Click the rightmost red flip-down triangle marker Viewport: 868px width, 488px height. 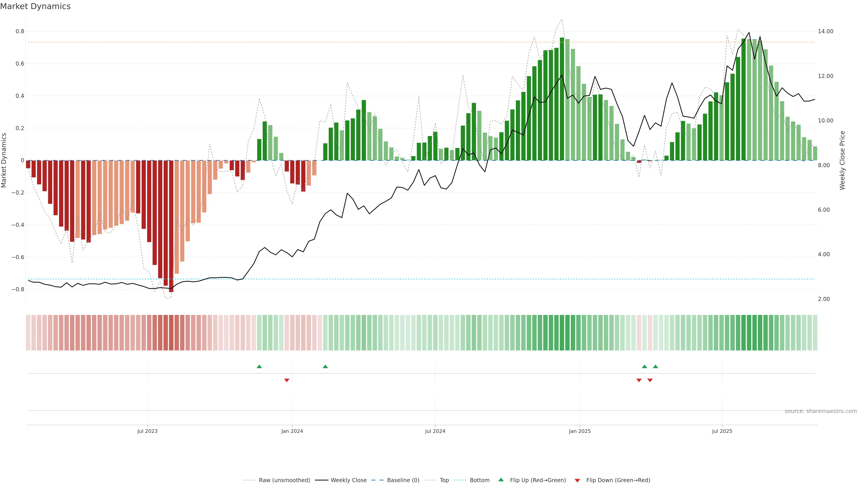click(650, 380)
